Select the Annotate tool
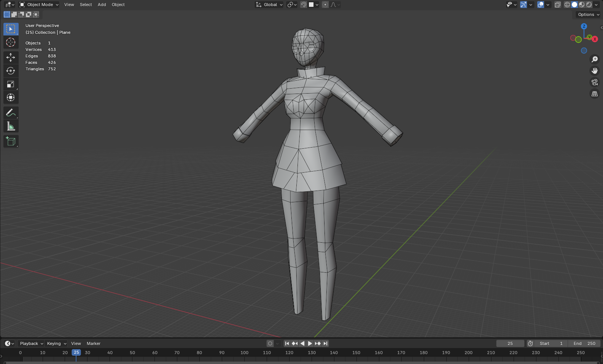The width and height of the screenshot is (603, 364). pyautogui.click(x=11, y=113)
